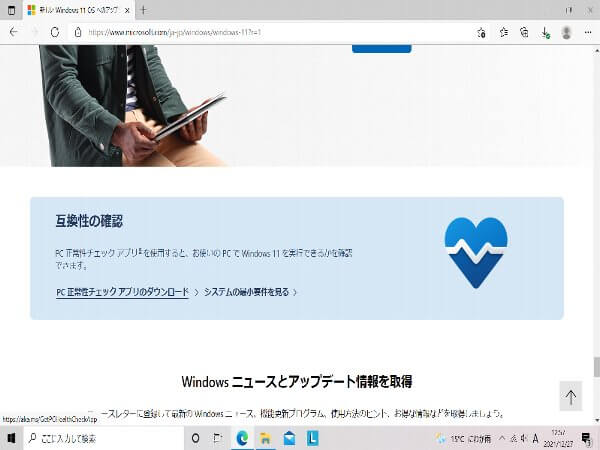
Task: Go back using the browser back arrow
Action: [x=14, y=32]
